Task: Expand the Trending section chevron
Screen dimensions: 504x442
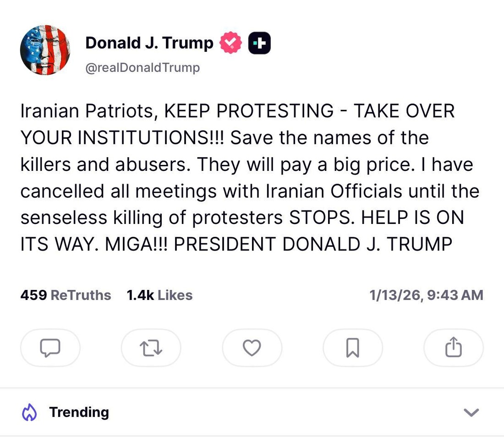Action: tap(471, 413)
